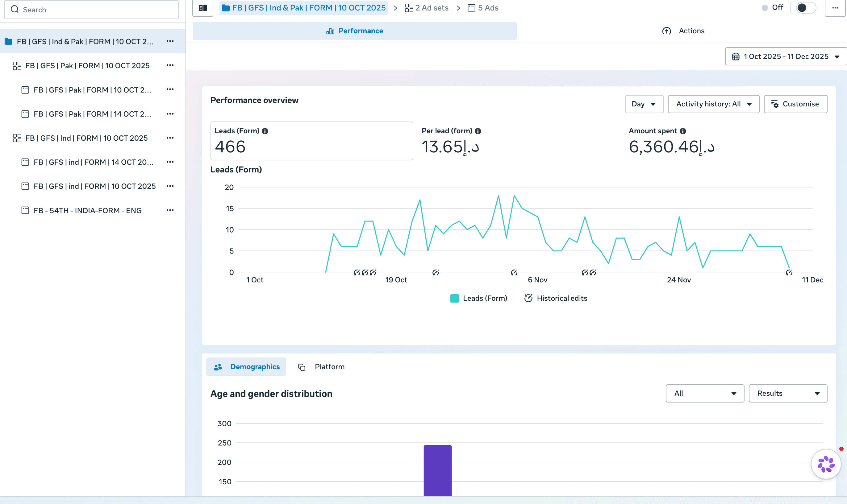The image size is (847, 504).
Task: Click the Per lead (form) info icon
Action: click(478, 131)
